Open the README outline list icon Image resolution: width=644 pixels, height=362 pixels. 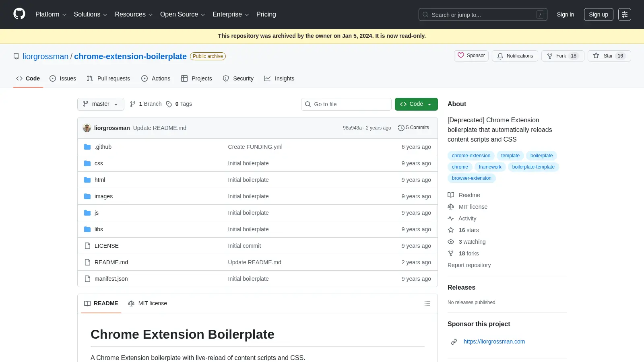(427, 304)
